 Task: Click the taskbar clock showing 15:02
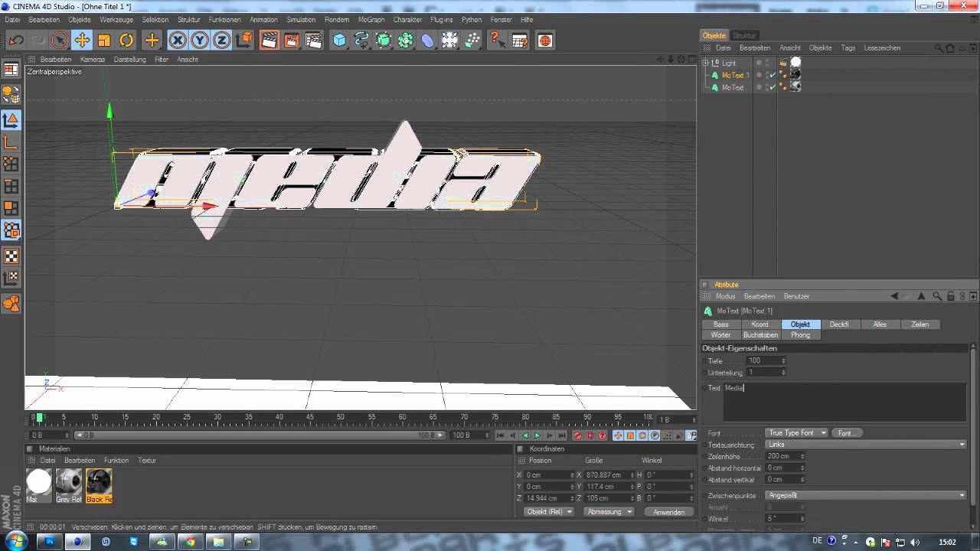coord(947,542)
